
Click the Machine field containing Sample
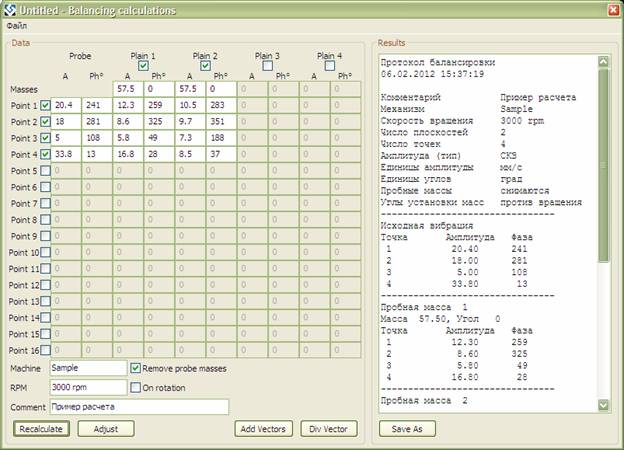pyautogui.click(x=88, y=368)
